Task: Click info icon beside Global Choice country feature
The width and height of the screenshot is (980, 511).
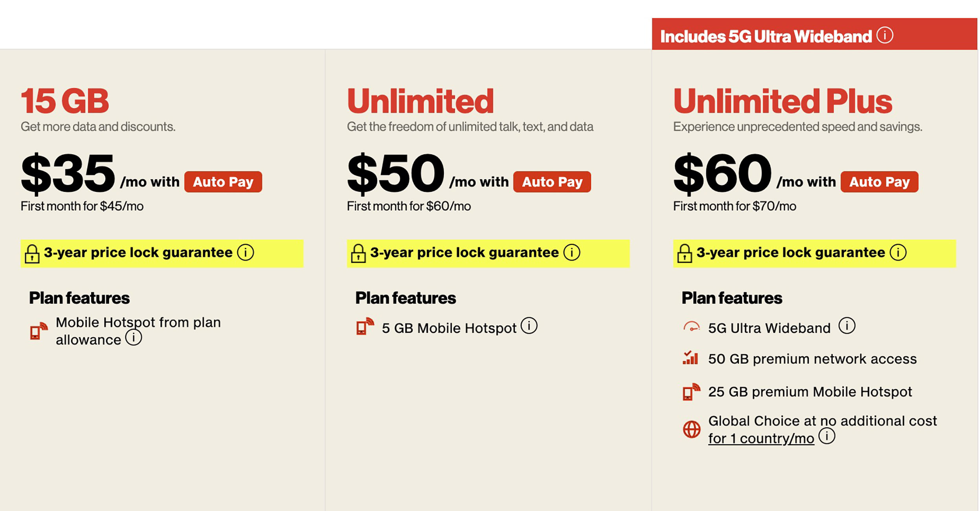Action: (827, 436)
